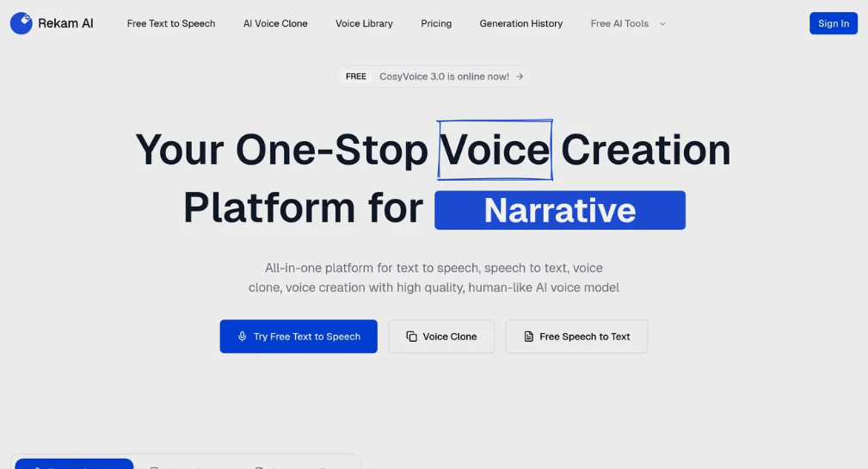Screen dimensions: 868x469
Task: Click the blue Narrative highlighted word
Action: (559, 211)
